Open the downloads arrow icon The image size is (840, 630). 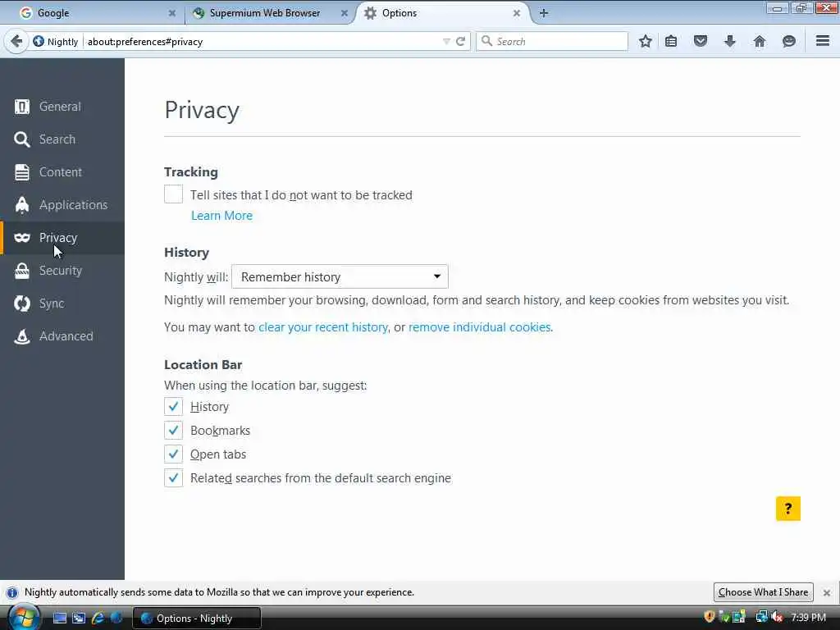[x=729, y=41]
